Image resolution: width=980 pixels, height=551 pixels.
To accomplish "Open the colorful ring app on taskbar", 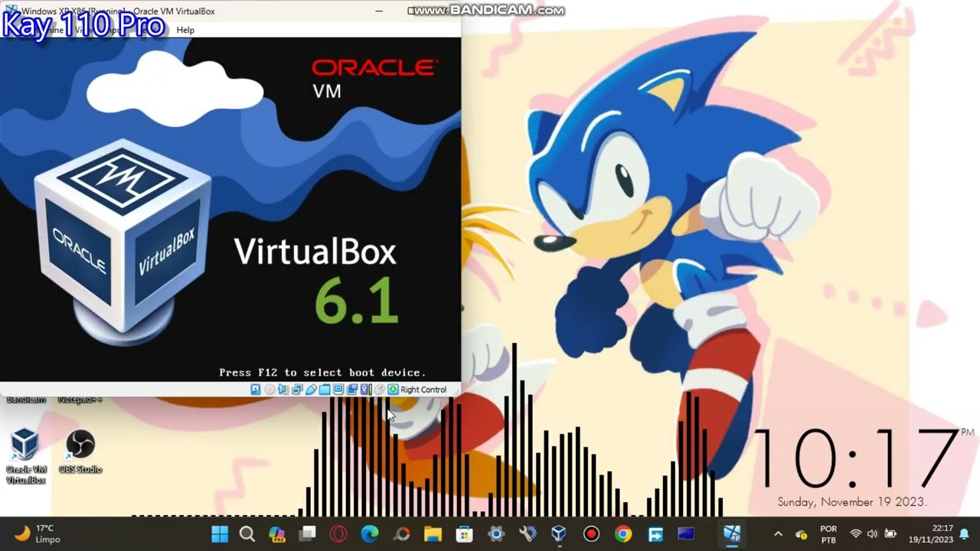I will pos(402,533).
